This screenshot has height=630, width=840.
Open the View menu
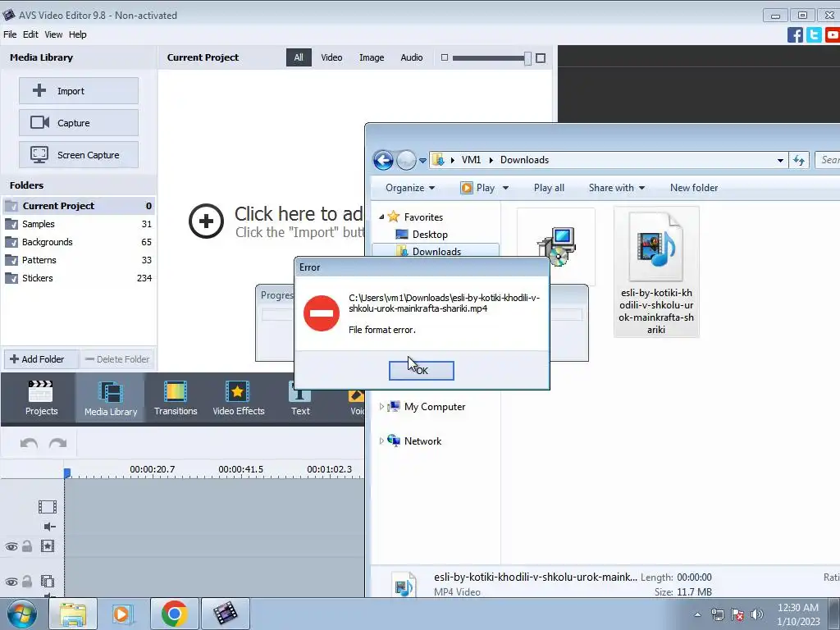coord(53,34)
